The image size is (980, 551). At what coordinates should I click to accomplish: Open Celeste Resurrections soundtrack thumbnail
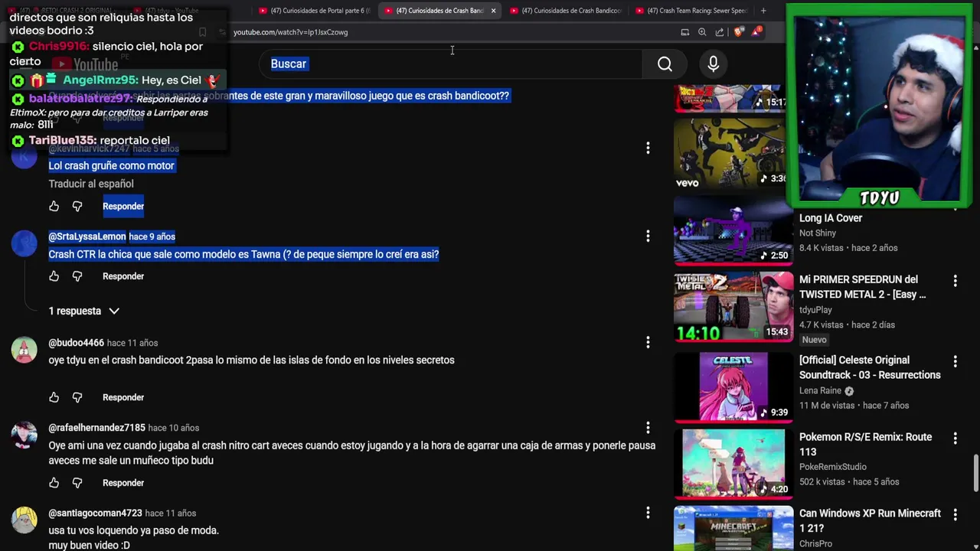tap(733, 387)
